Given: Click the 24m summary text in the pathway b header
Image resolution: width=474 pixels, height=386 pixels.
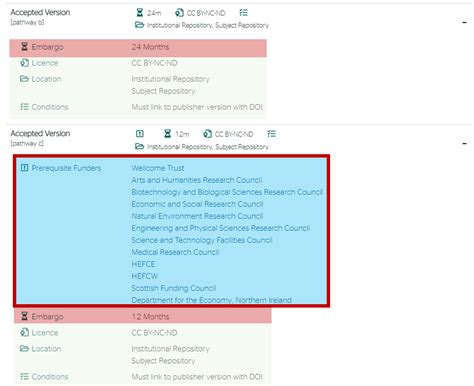Looking at the screenshot, I should coord(154,13).
